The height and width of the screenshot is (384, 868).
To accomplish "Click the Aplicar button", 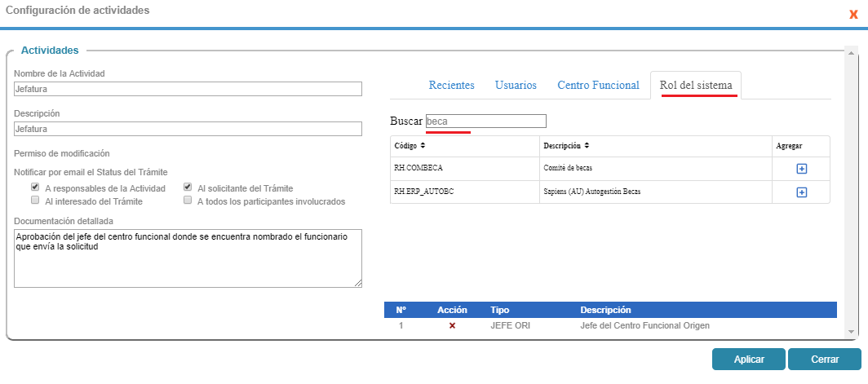I will tap(749, 359).
